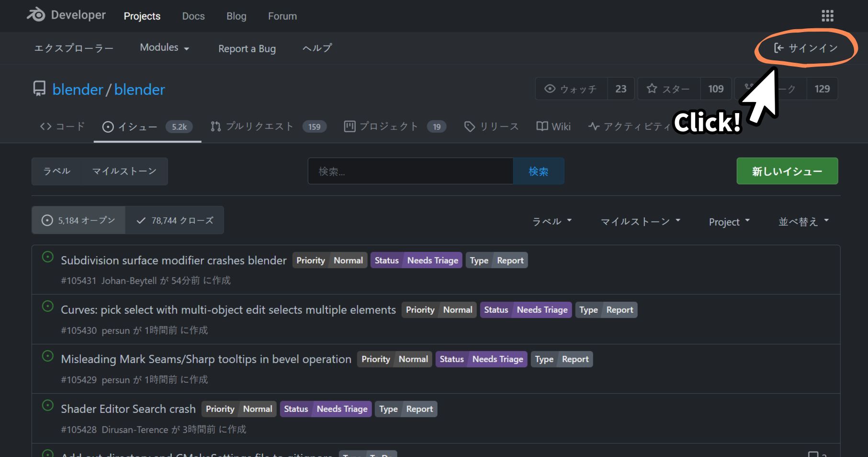The height and width of the screenshot is (457, 868).
Task: Switch to the Wiki tab
Action: coord(553,126)
